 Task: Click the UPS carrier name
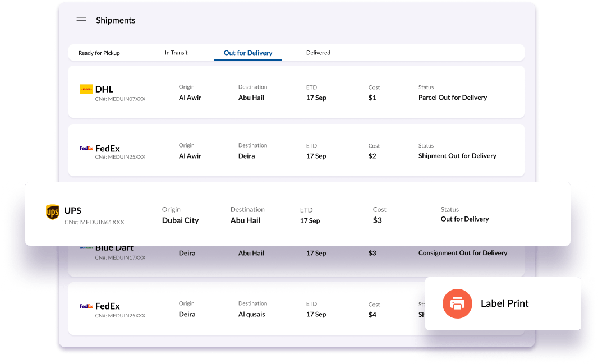[x=72, y=211]
